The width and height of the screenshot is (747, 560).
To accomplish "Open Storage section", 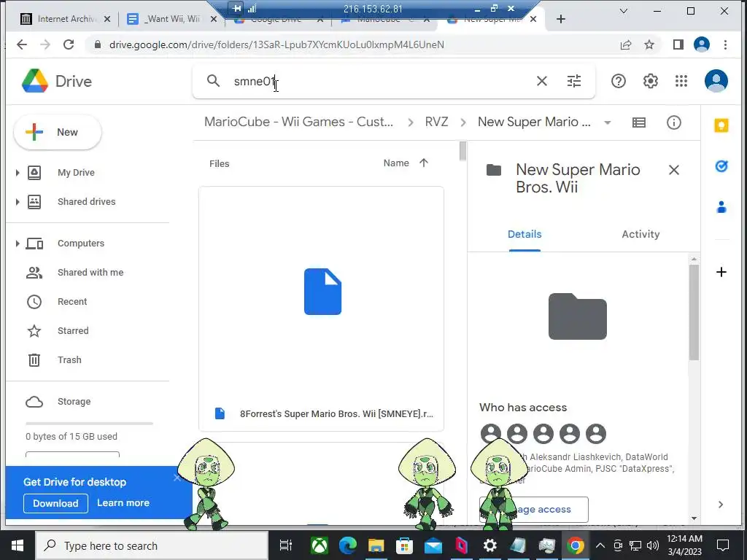I will click(x=74, y=402).
